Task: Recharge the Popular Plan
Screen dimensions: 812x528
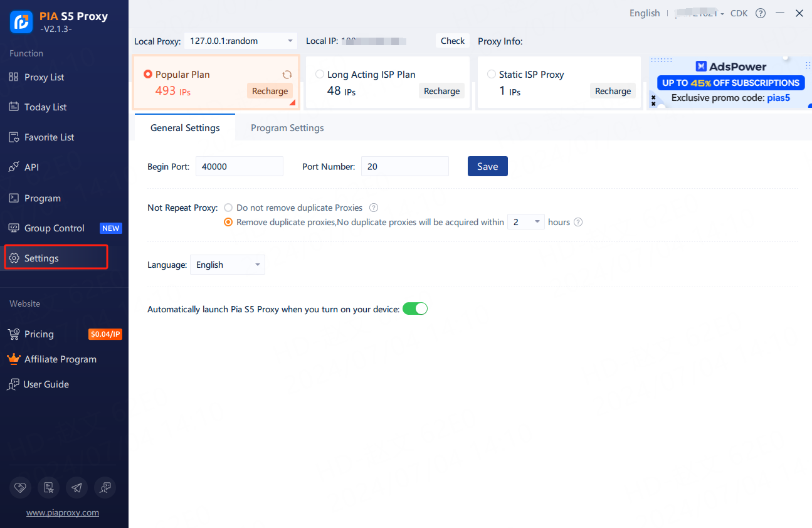Action: tap(270, 91)
